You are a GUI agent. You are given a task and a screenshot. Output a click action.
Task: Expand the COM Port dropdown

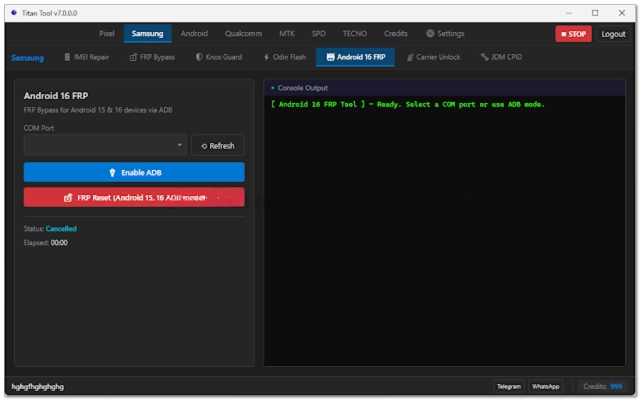(105, 146)
